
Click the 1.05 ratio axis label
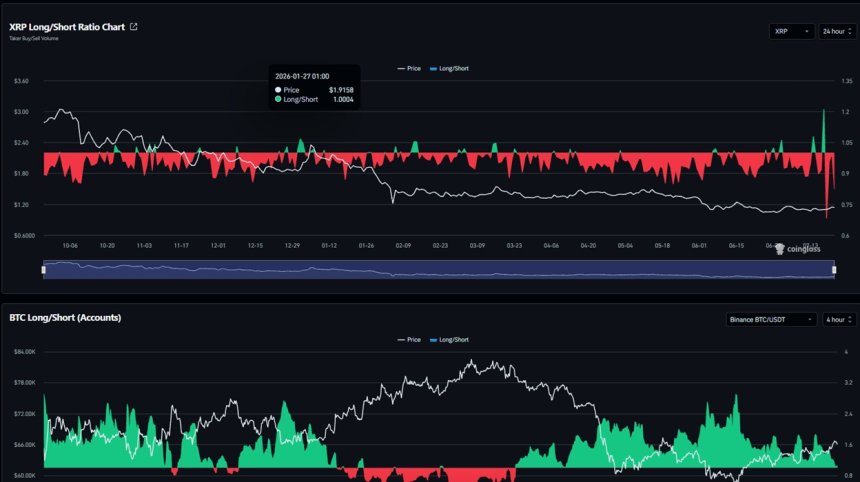[x=847, y=143]
